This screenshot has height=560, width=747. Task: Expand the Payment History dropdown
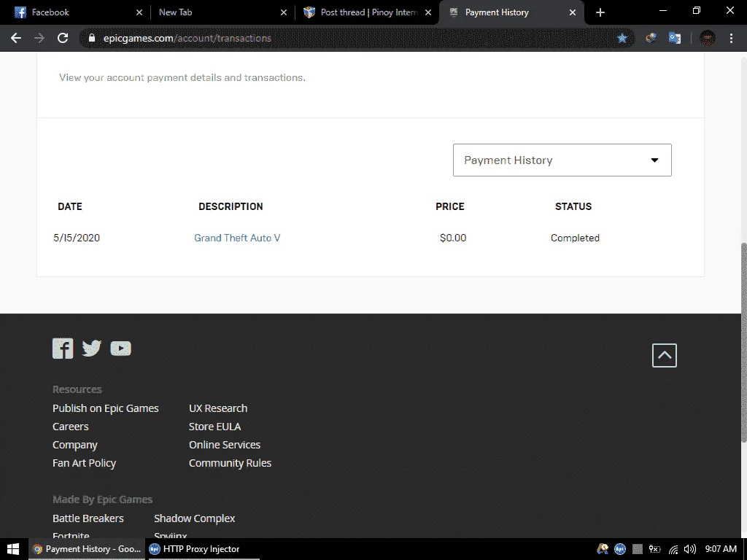(x=562, y=160)
